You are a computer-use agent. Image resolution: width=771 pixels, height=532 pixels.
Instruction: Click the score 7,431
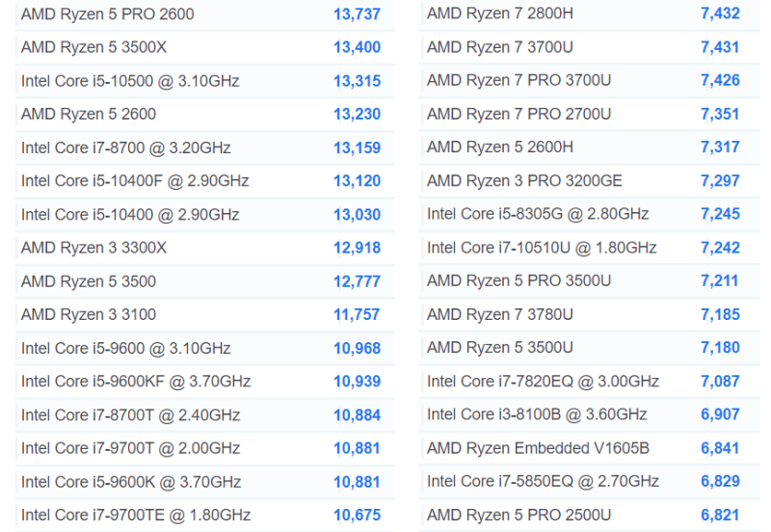(x=720, y=47)
